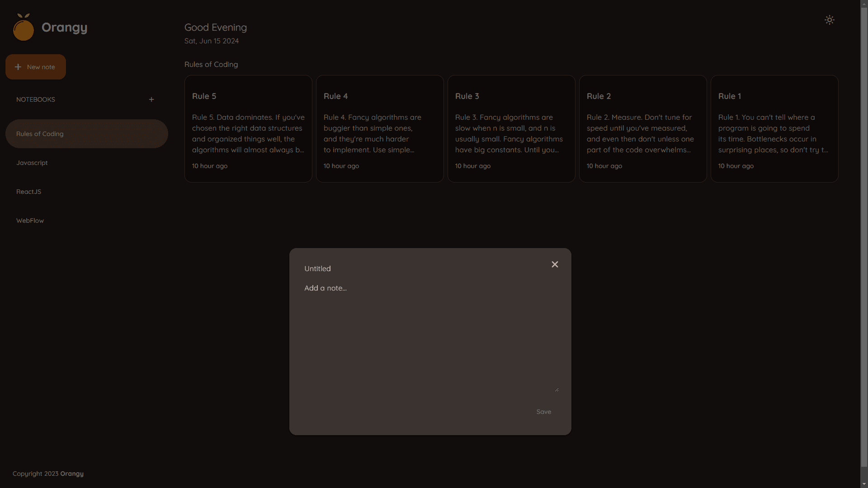Click the Add a note text area
The height and width of the screenshot is (488, 868).
click(x=429, y=337)
